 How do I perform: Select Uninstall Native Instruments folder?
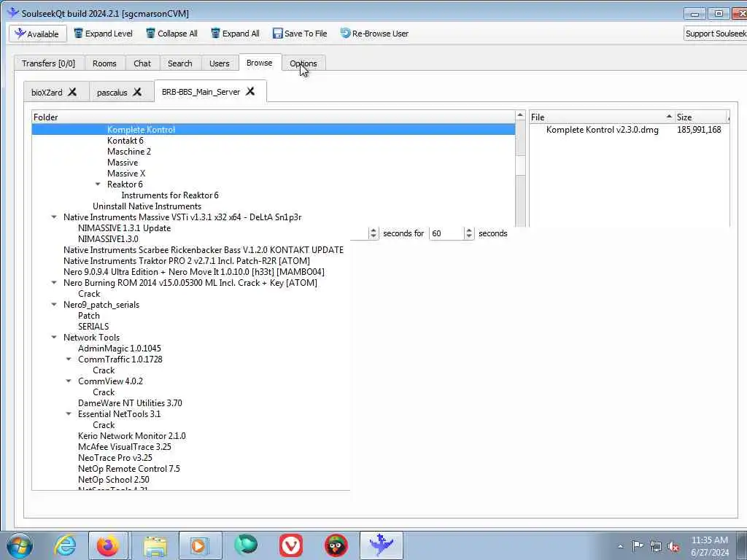pos(147,206)
